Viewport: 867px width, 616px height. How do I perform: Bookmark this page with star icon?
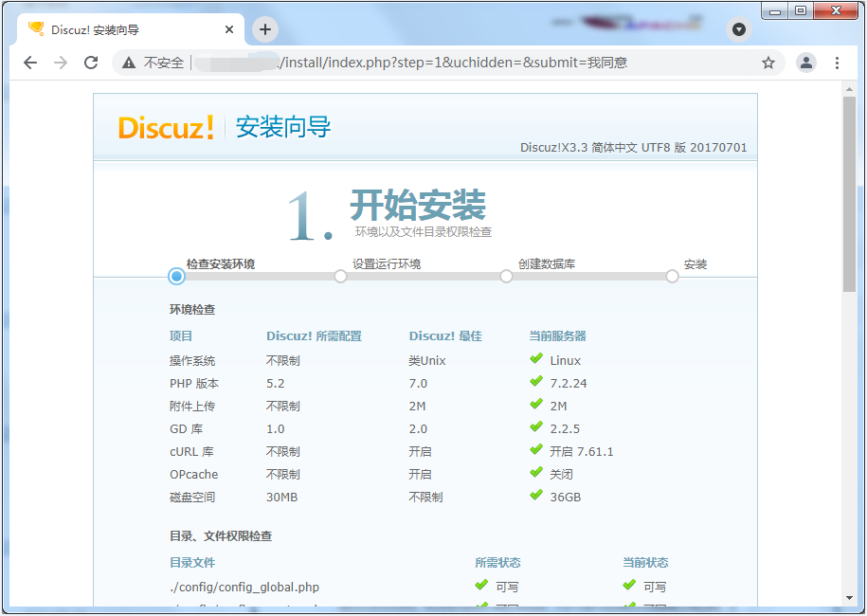point(768,63)
